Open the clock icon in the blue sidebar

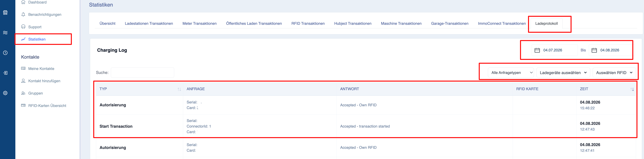(x=5, y=53)
